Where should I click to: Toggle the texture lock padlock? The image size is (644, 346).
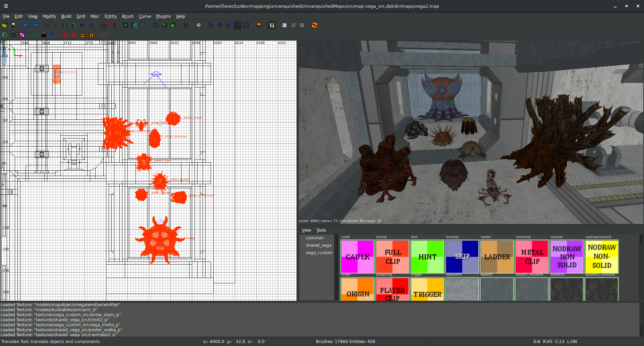pos(272,25)
